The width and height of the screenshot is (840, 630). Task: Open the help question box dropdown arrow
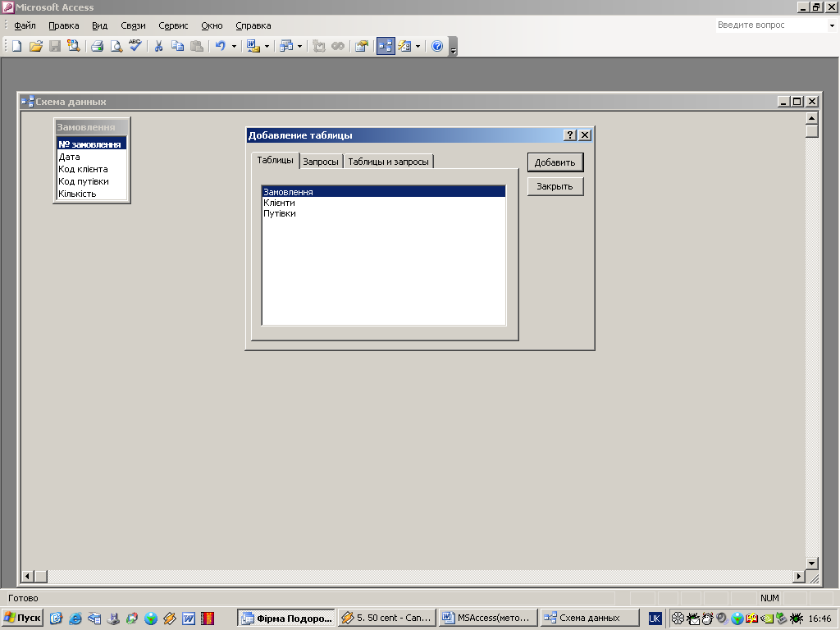(x=832, y=25)
